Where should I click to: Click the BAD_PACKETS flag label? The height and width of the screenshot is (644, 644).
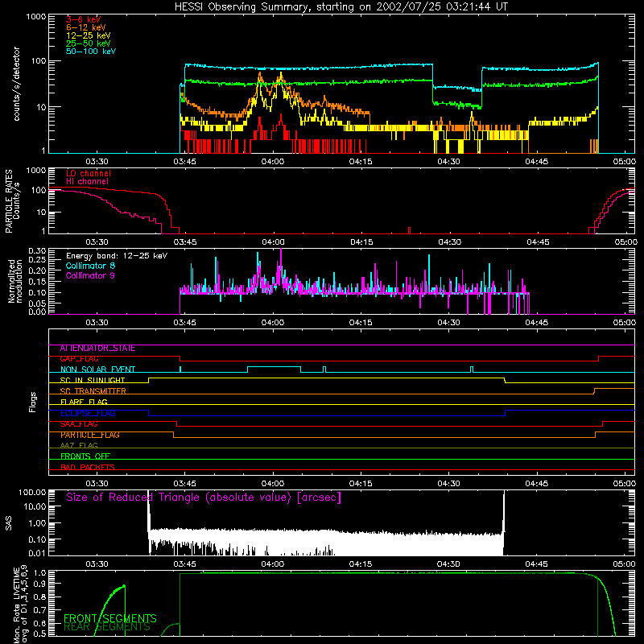(88, 467)
